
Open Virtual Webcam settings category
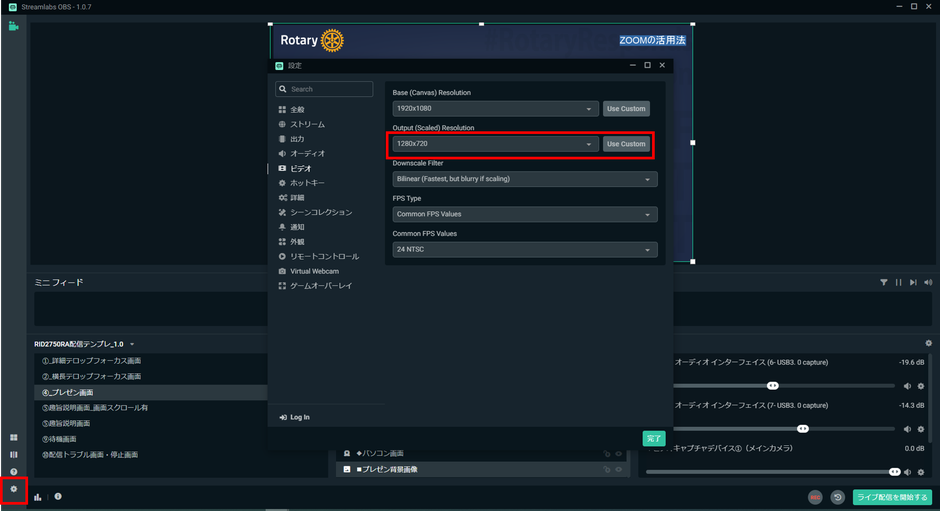tap(314, 271)
